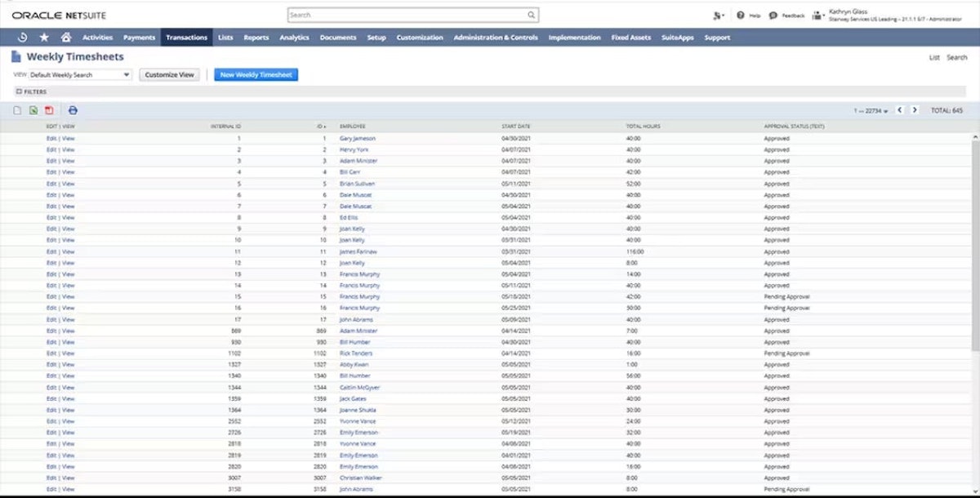
Task: Open the Transactions menu
Action: coord(187,37)
